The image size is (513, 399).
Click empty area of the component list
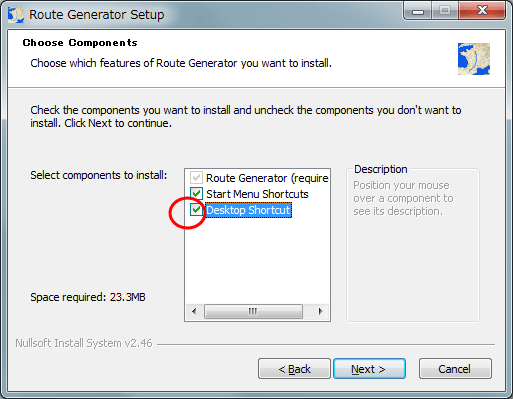[257, 260]
